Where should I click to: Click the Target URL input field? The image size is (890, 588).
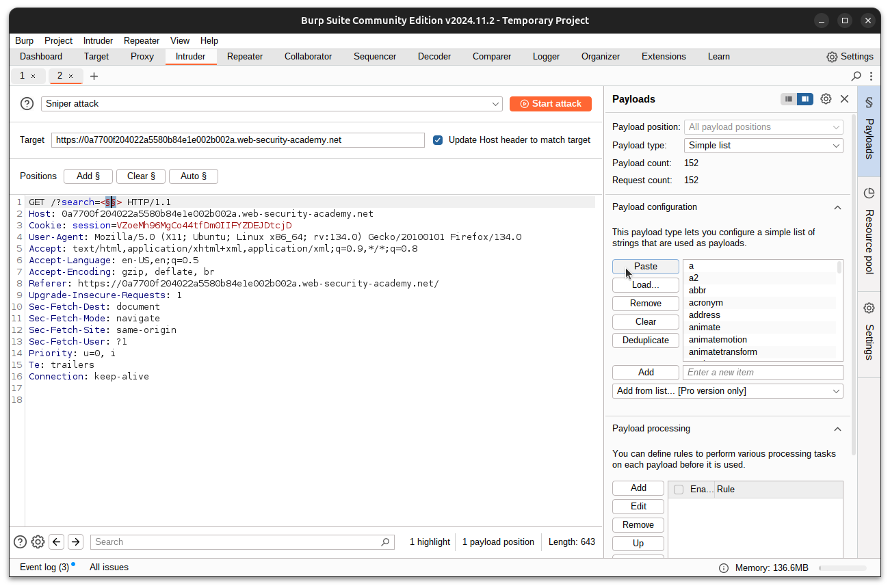tap(238, 140)
